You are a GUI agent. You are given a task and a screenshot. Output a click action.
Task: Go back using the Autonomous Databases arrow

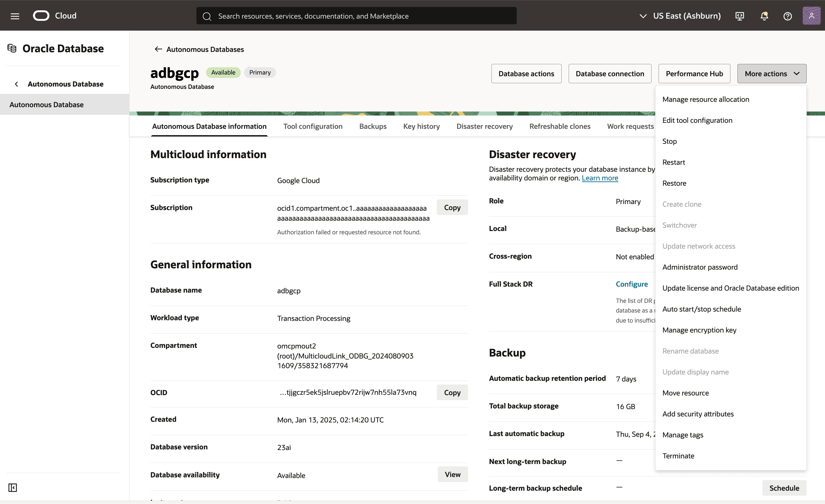(158, 49)
